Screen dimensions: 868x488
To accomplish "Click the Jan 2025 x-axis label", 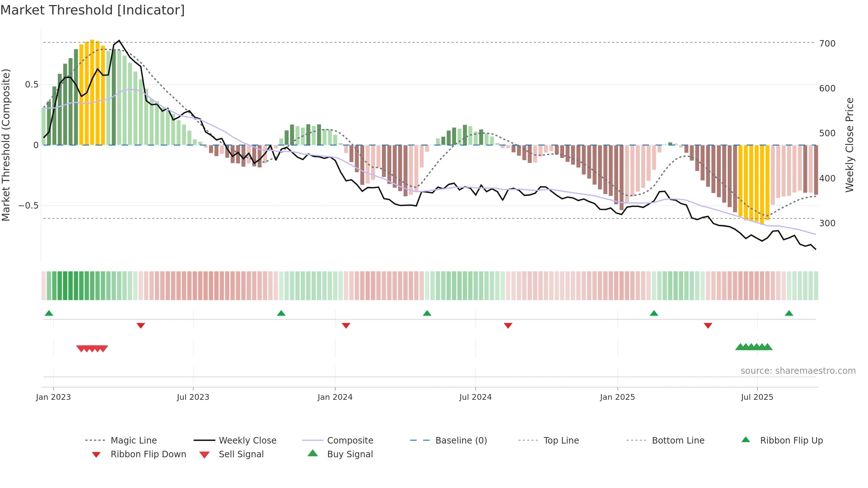I will 617,397.
